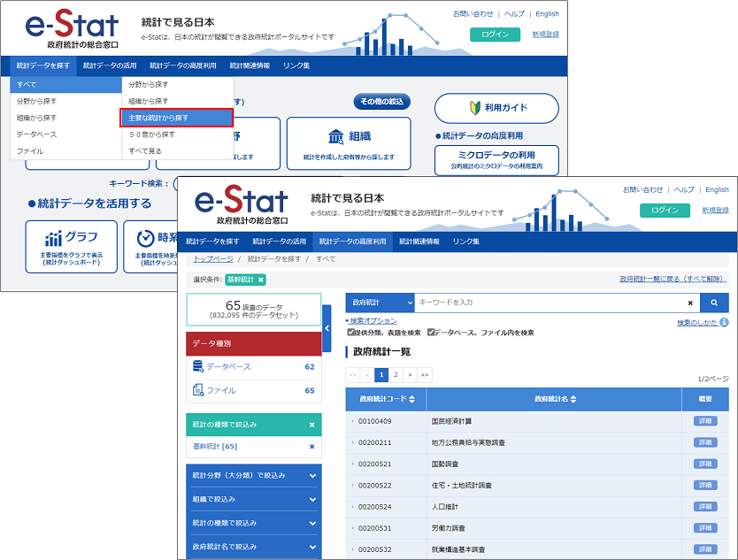Open リンク集 tab in front window
The image size is (738, 560).
(x=466, y=242)
